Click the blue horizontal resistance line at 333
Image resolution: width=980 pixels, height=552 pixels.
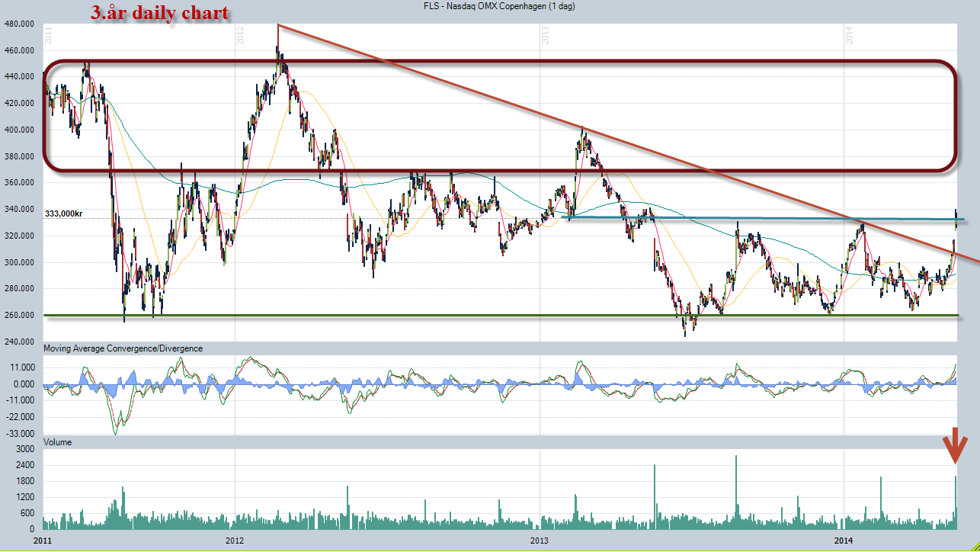[762, 219]
